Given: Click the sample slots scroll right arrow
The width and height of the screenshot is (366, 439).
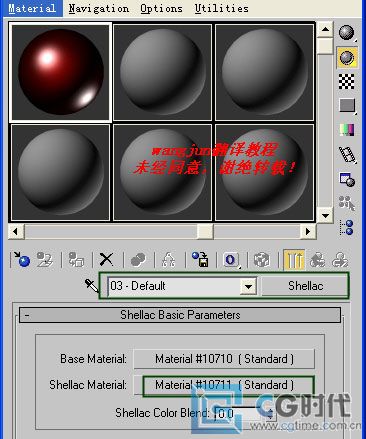Looking at the screenshot, I should tap(308, 231).
